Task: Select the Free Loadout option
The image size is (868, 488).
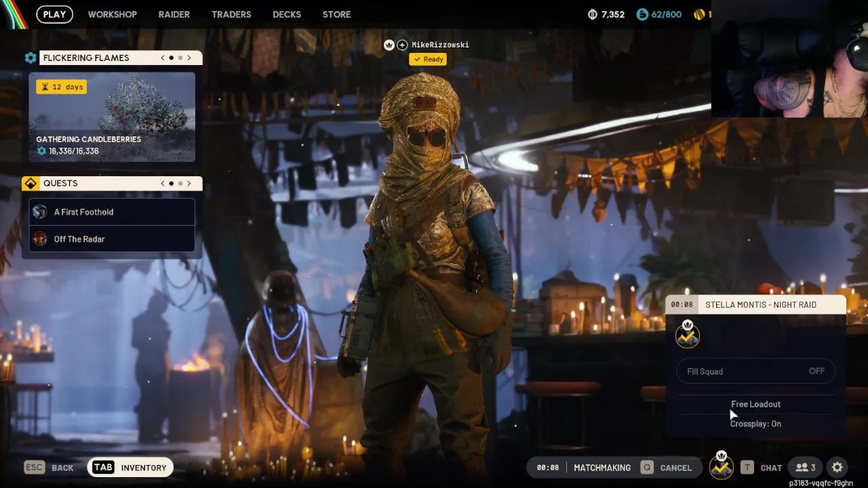Action: coord(755,404)
